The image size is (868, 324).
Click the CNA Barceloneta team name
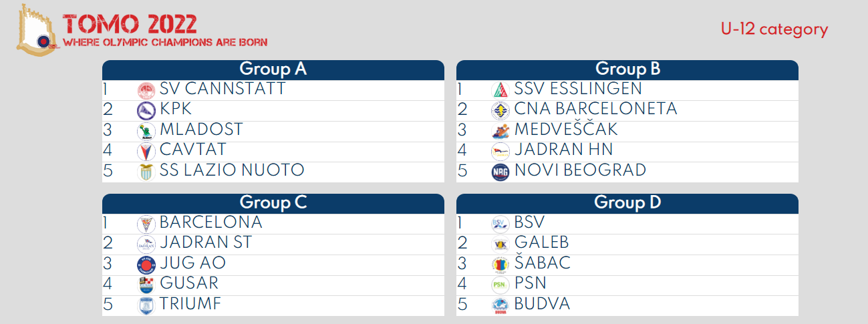pos(595,110)
